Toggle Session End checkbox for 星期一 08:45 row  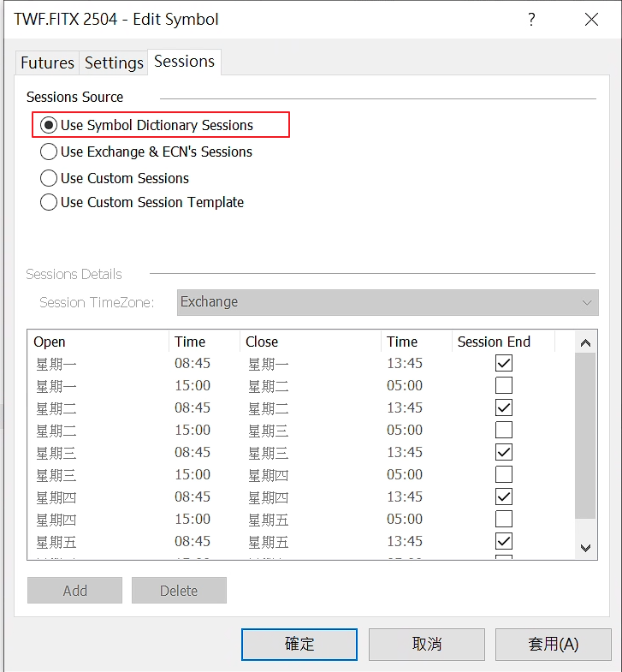[x=504, y=363]
